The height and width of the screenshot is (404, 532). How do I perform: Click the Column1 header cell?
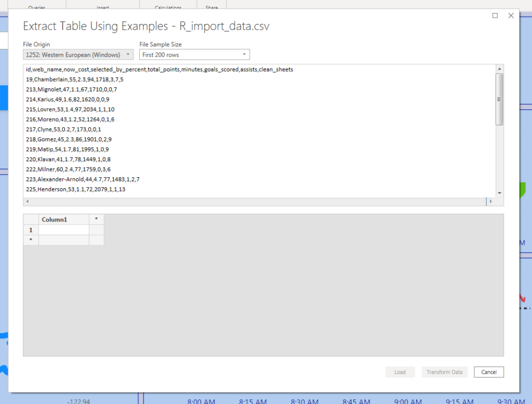point(64,219)
